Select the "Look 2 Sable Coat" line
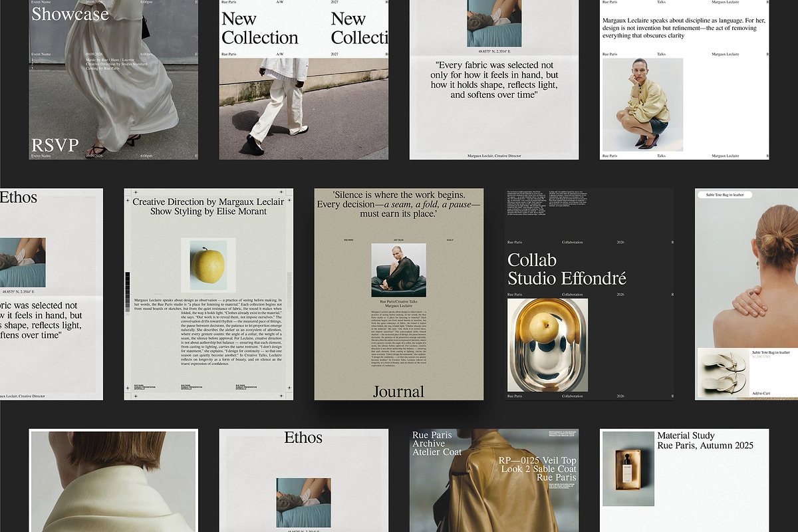The height and width of the screenshot is (532, 798). point(539,469)
